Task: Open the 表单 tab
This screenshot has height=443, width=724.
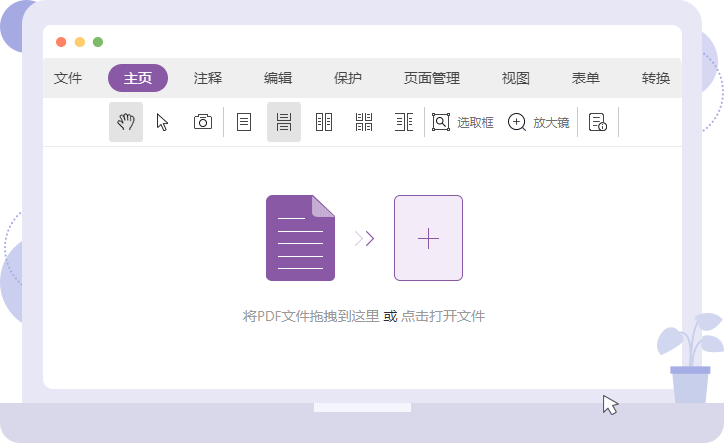Action: [585, 78]
